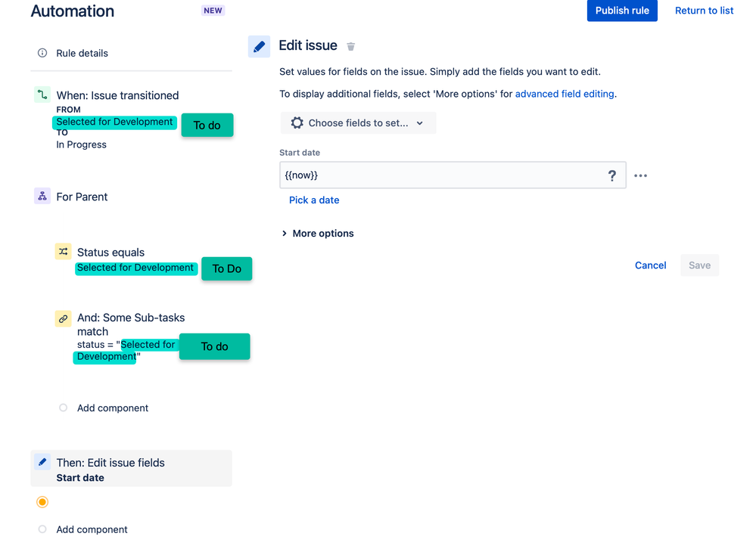Click the Start date {{now}} input field

453,175
